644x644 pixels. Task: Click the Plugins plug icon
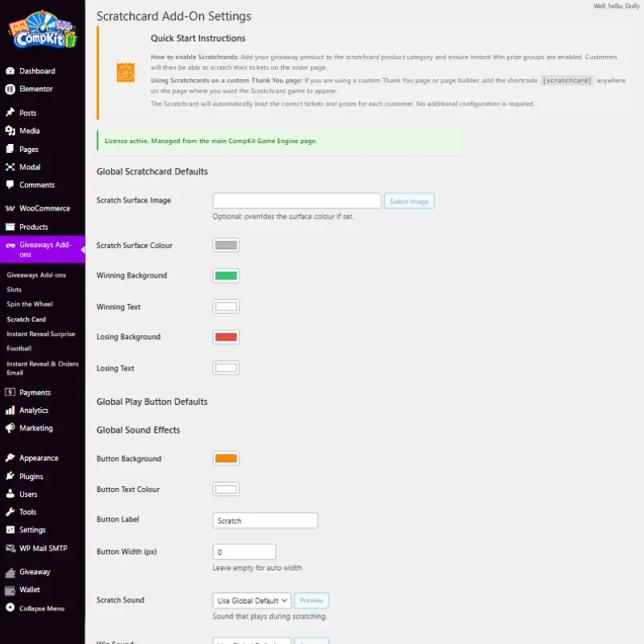(10, 477)
